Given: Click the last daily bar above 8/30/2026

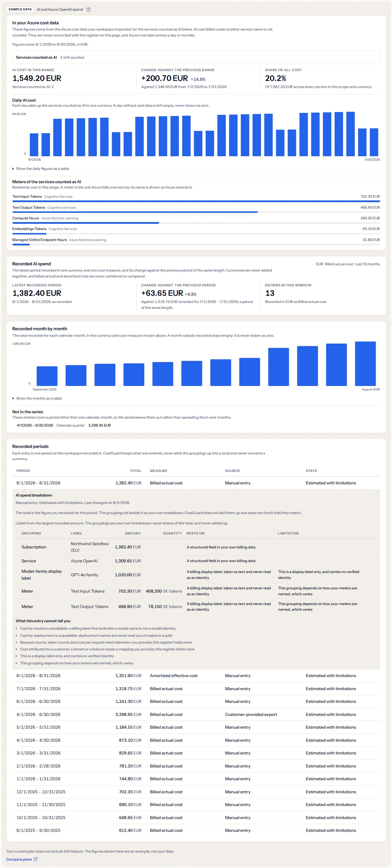Looking at the screenshot, I should pos(374,142).
